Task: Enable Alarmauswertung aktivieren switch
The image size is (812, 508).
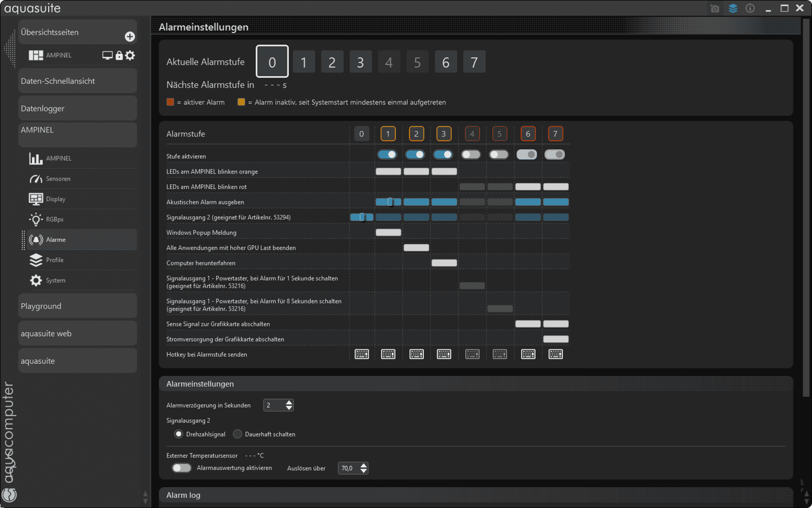Action: pos(181,468)
